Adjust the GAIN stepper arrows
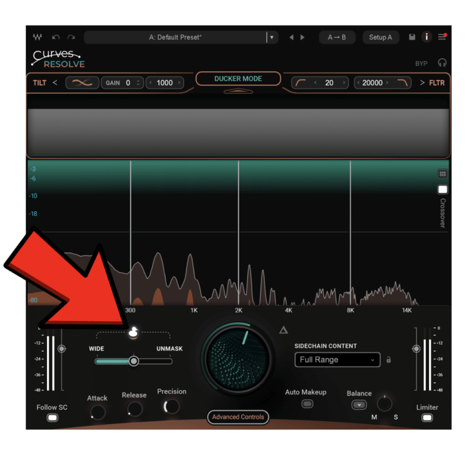Image resolution: width=476 pixels, height=452 pixels. click(138, 82)
